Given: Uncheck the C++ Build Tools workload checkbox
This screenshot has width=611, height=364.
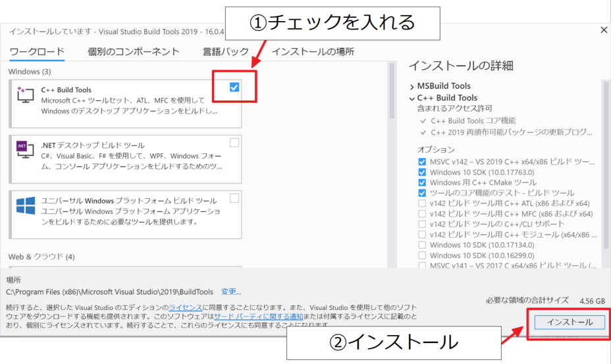Looking at the screenshot, I should click(234, 87).
